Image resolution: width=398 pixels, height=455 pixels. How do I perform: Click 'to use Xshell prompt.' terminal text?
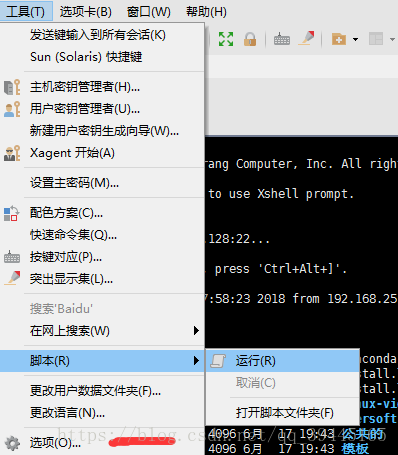(x=281, y=194)
